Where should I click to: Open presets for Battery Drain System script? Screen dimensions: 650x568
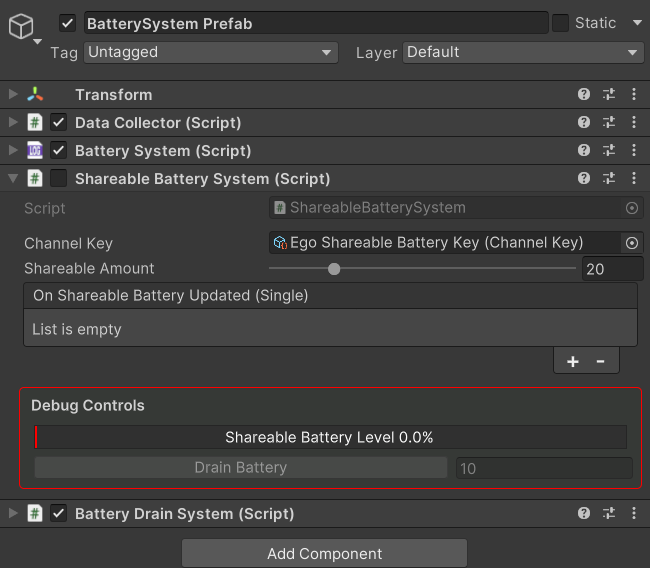tap(609, 513)
